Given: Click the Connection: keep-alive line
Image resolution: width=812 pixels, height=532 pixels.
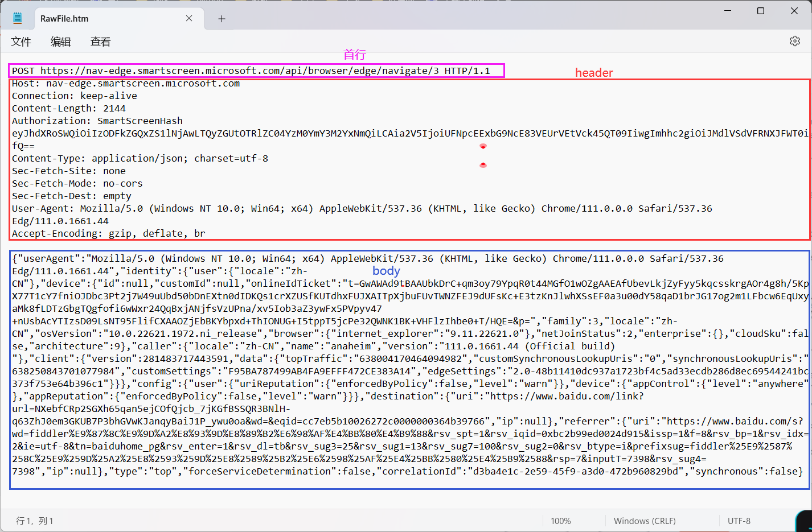Looking at the screenshot, I should tap(75, 96).
